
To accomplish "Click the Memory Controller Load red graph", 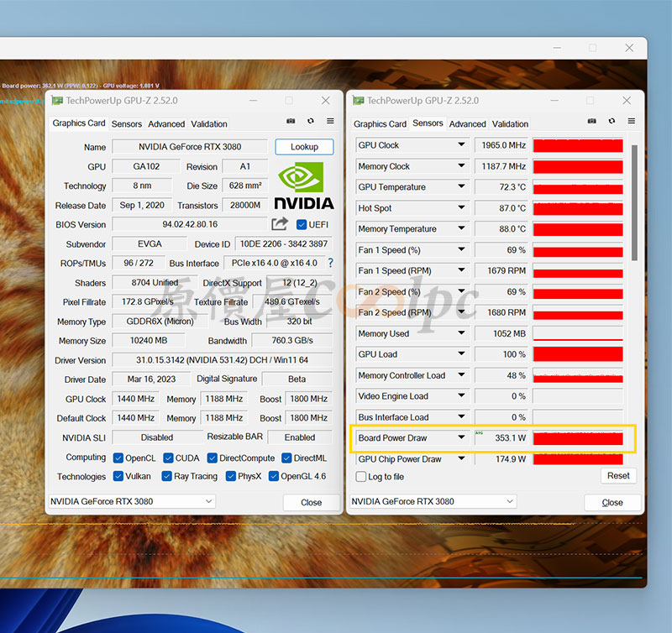I will click(578, 375).
